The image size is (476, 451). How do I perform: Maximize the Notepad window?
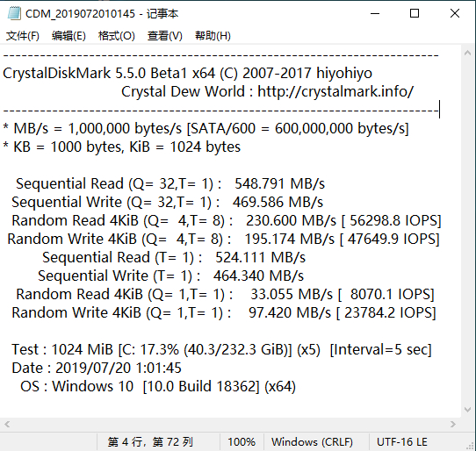pos(415,13)
